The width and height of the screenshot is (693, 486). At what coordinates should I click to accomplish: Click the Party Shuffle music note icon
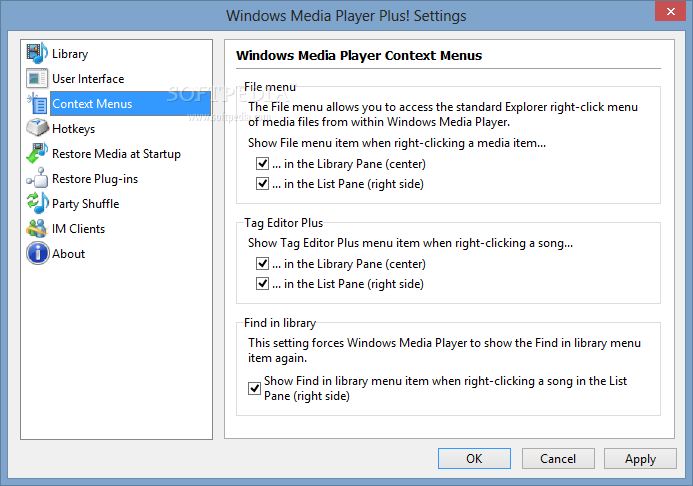(x=37, y=204)
